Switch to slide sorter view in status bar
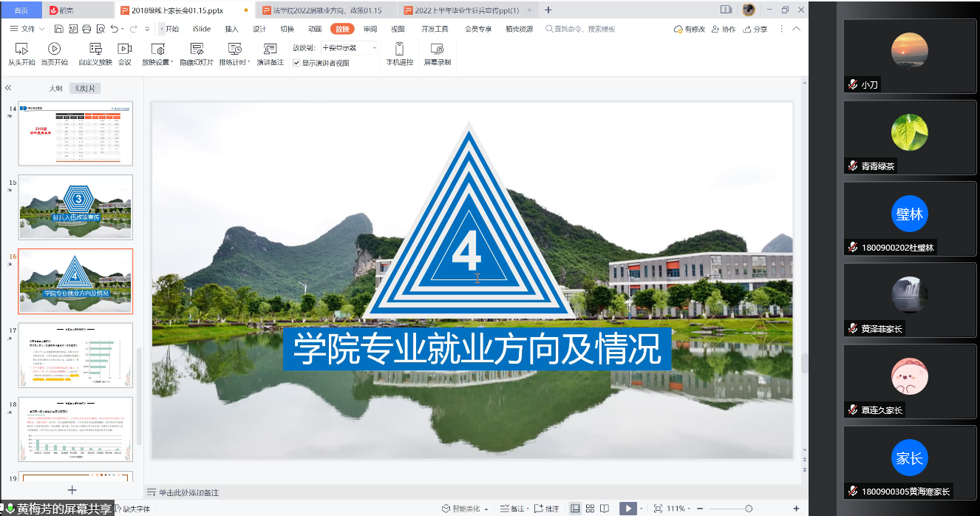The height and width of the screenshot is (516, 980). click(x=590, y=509)
